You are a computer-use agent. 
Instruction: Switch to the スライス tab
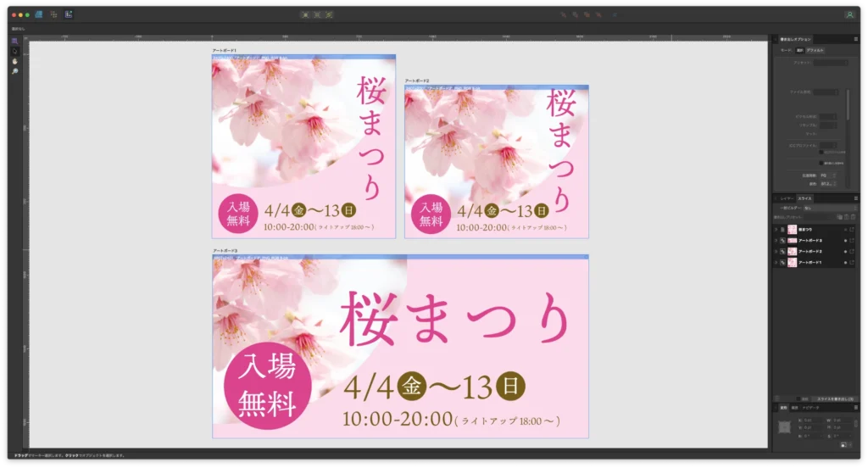tap(804, 198)
